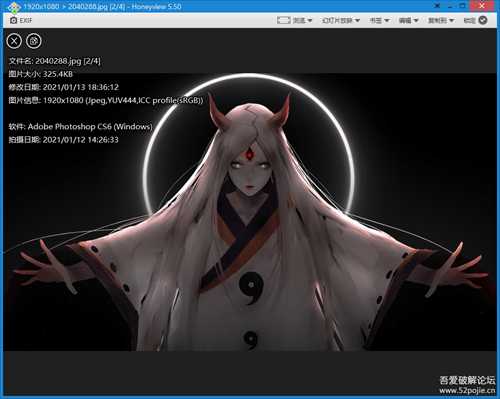
Task: Click the Honeyview app icon in title bar
Action: 14,7
